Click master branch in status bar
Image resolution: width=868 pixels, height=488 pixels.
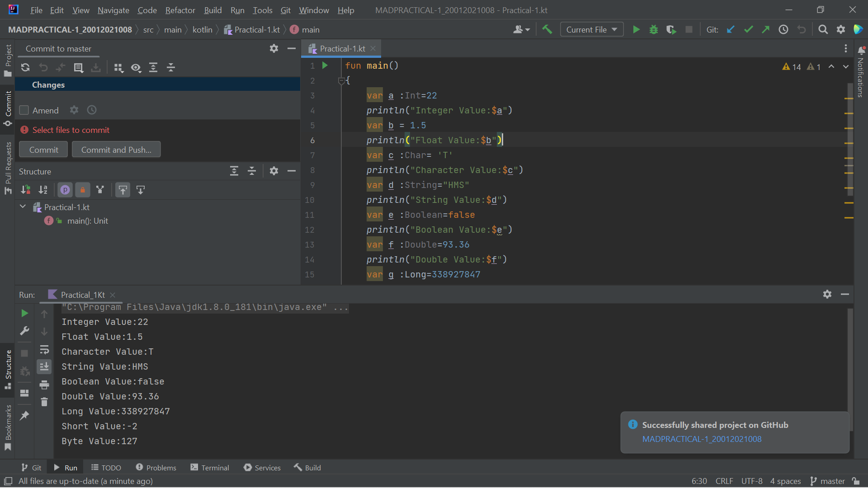coord(827,481)
